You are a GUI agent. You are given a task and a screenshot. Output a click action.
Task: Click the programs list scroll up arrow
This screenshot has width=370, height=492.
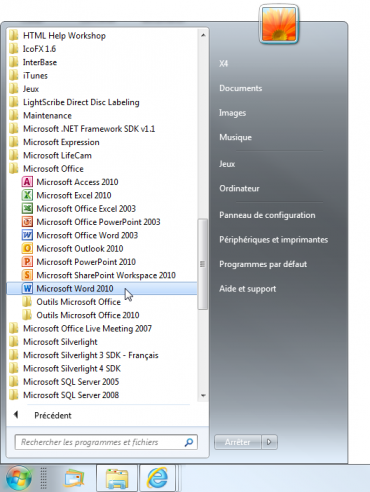tap(203, 35)
